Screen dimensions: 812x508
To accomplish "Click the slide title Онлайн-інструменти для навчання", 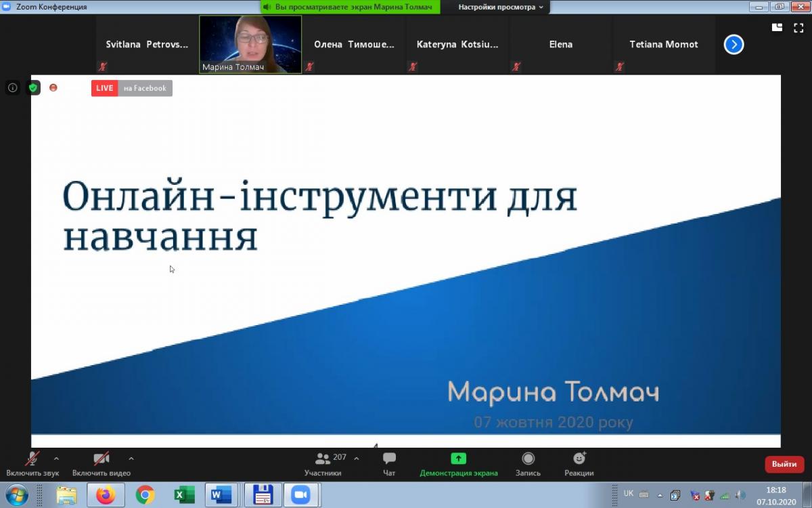I will point(320,217).
